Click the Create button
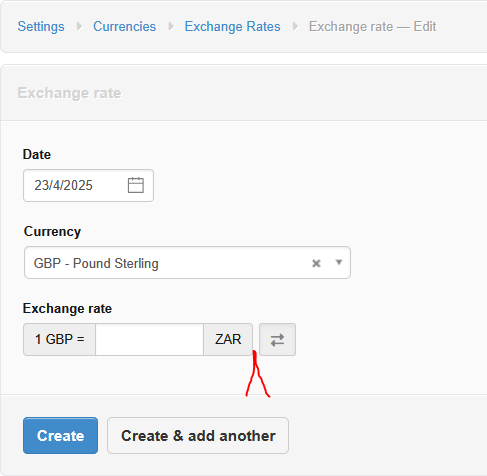Image resolution: width=487 pixels, height=476 pixels. click(x=60, y=436)
